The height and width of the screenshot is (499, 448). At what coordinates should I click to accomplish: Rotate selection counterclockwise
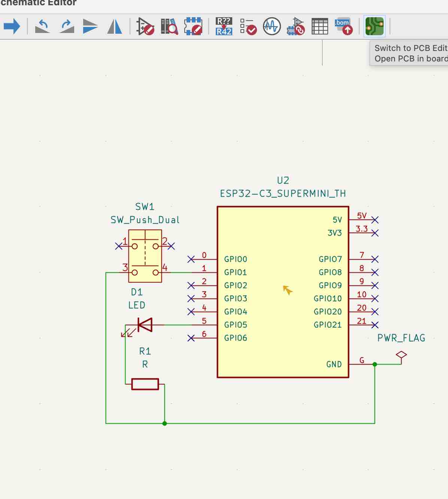point(42,27)
